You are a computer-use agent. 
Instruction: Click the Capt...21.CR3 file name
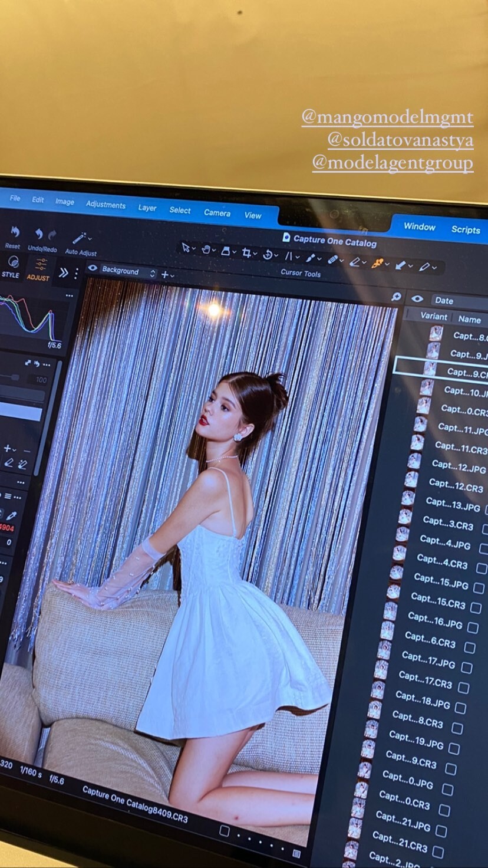coord(400,842)
